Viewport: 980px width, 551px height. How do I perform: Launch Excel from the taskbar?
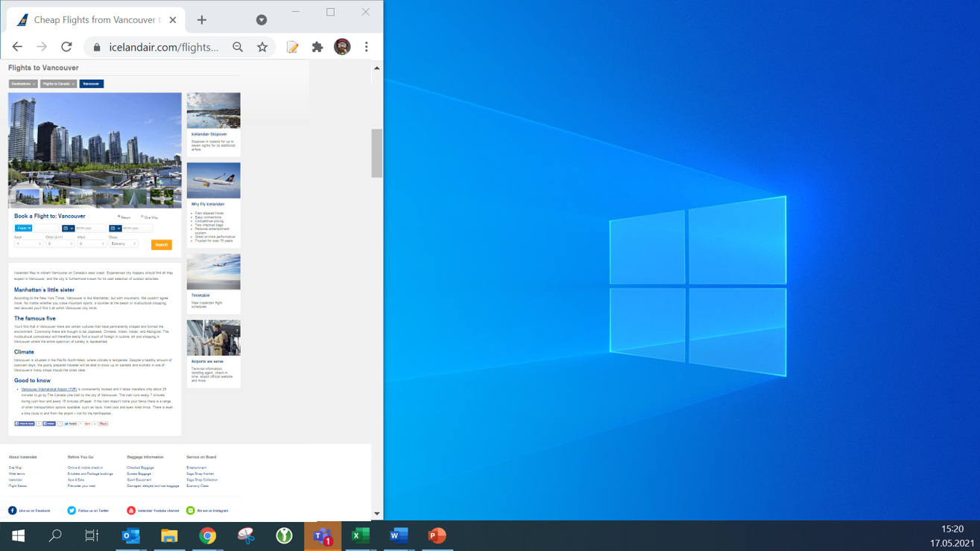pyautogui.click(x=361, y=535)
